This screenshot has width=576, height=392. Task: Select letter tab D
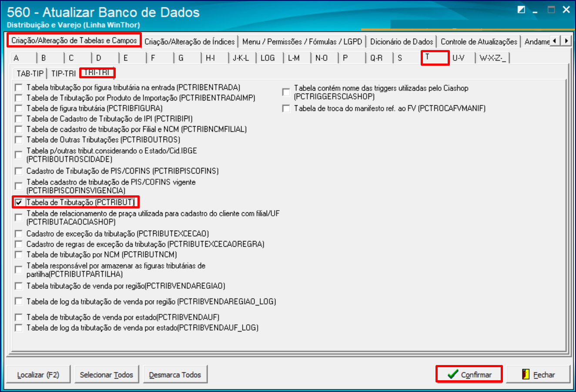[106, 58]
